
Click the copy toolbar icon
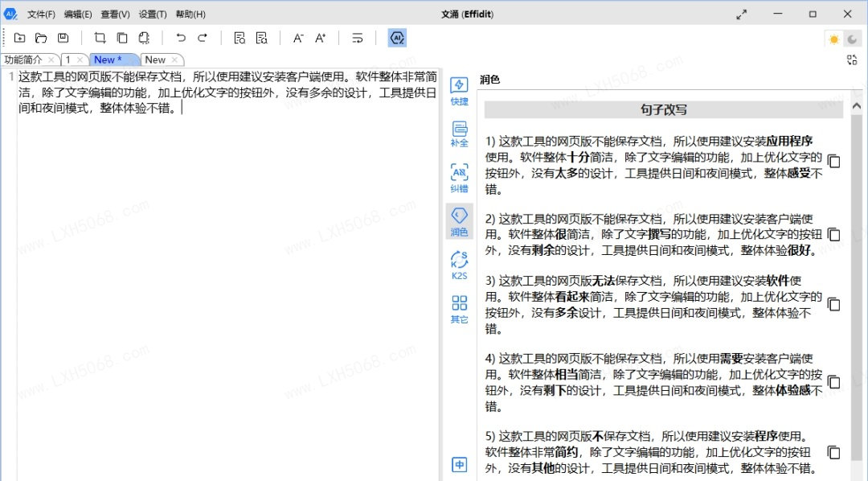(x=122, y=38)
